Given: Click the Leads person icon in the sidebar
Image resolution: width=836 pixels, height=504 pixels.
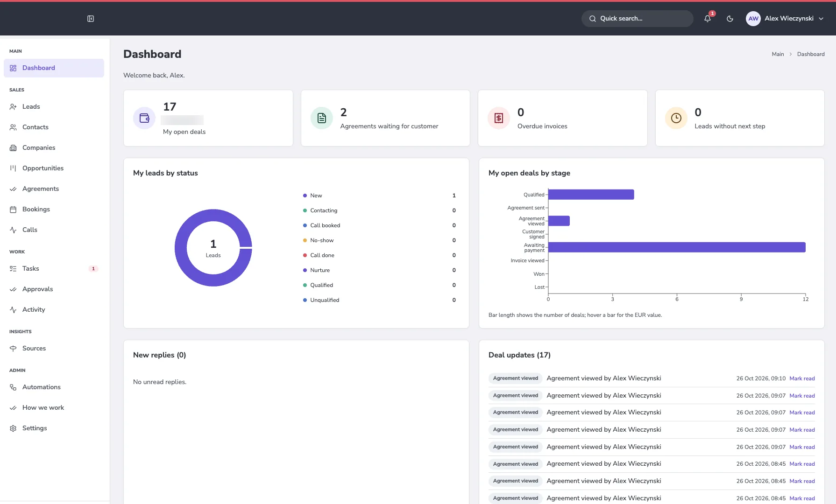Looking at the screenshot, I should [x=13, y=107].
